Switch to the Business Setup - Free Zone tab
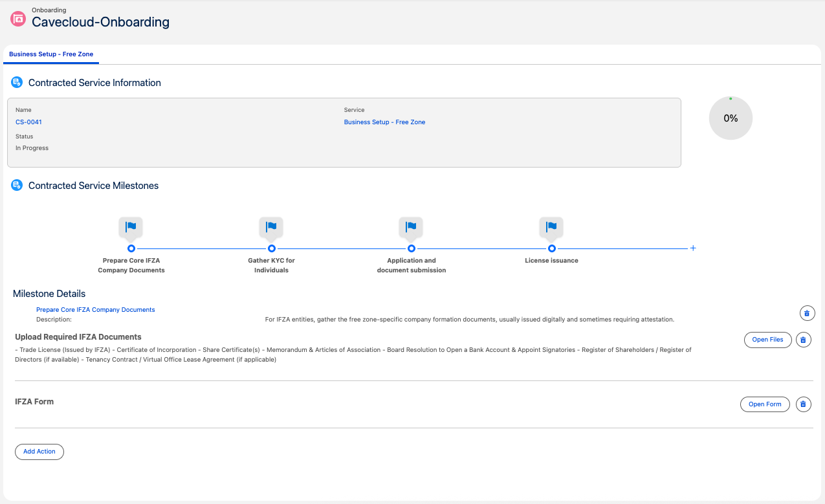825x504 pixels. coord(51,54)
